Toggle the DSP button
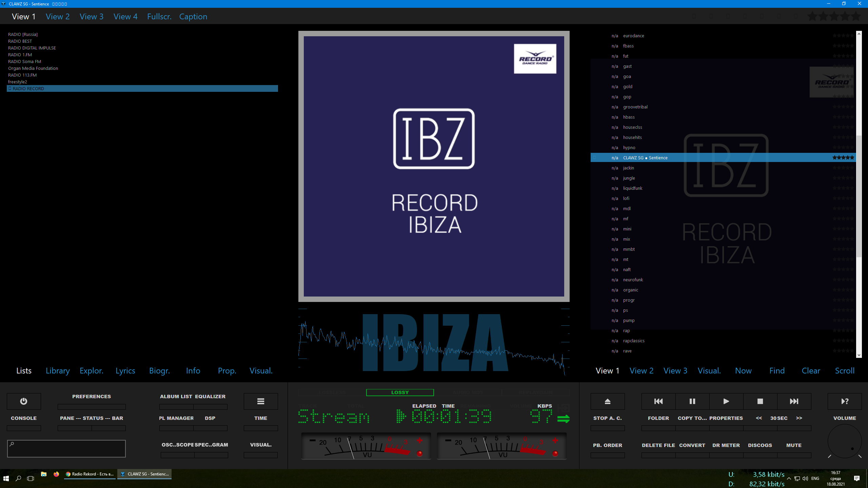 click(x=210, y=418)
